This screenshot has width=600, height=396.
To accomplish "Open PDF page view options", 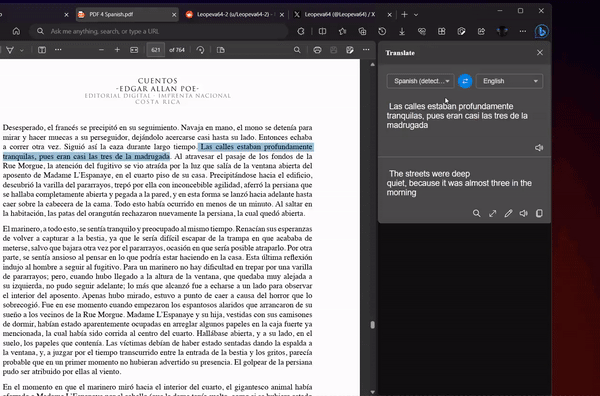I will point(221,50).
